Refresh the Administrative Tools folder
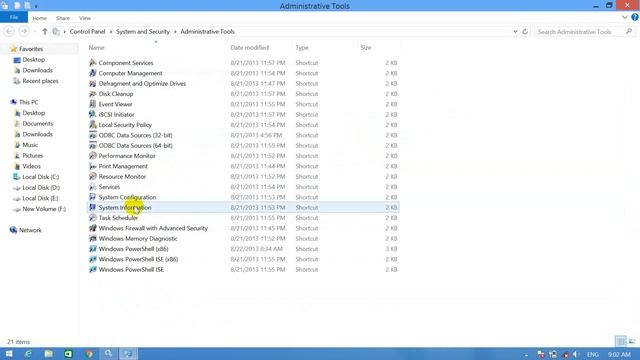The width and height of the screenshot is (640, 360). click(525, 31)
